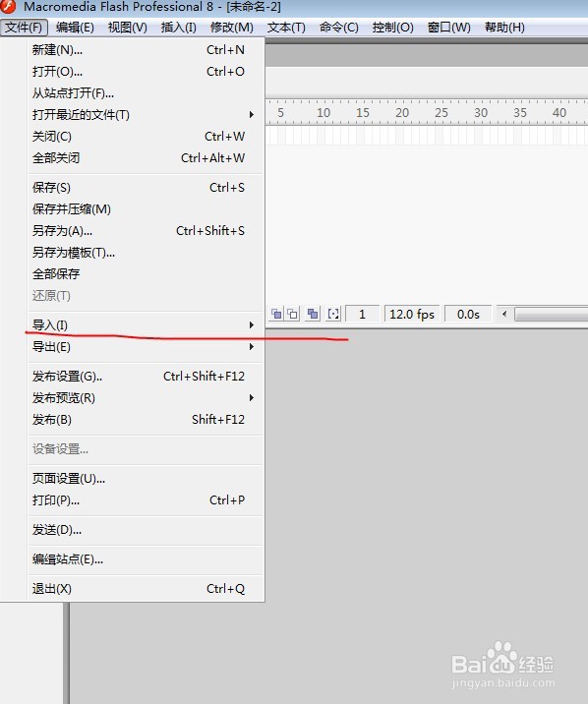The width and height of the screenshot is (588, 704).
Task: Click the 0.0s elapsed time field
Action: click(468, 314)
